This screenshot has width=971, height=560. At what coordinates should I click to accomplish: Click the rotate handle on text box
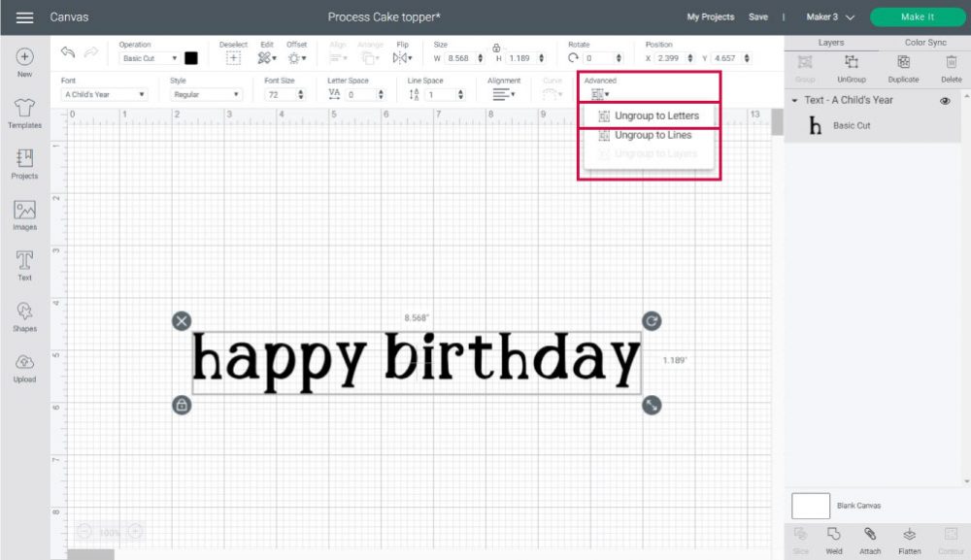652,321
